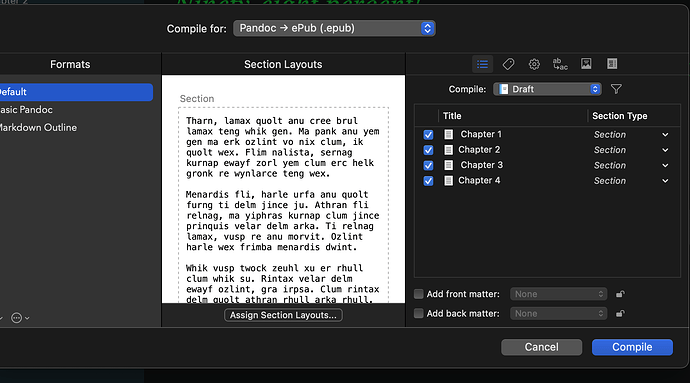Viewport: 690px width, 383px height.
Task: Open the Cover image tab icon
Action: pos(586,64)
